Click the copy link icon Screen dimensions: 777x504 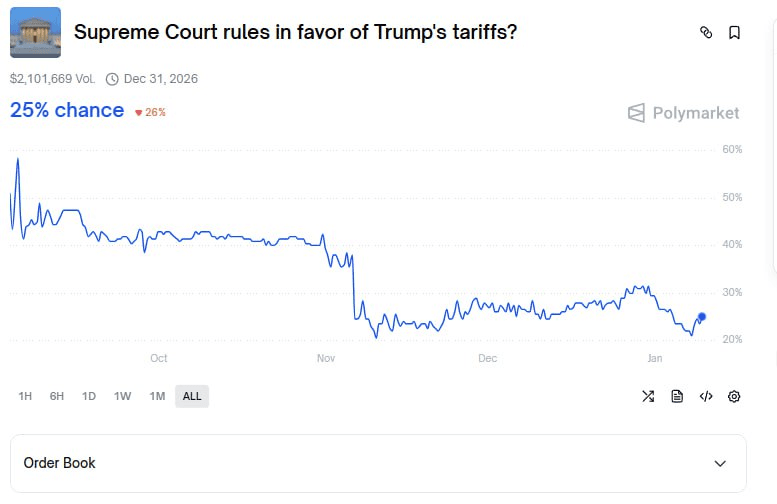[706, 32]
